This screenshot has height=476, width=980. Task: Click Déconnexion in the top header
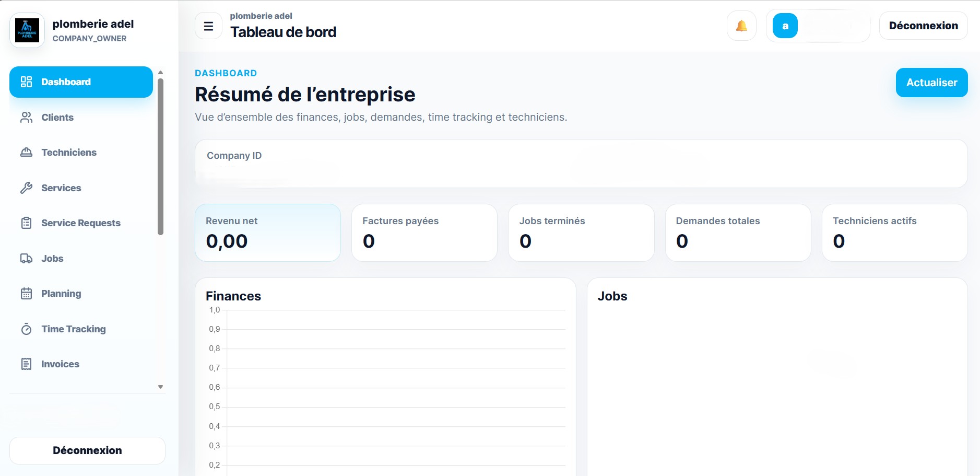(x=923, y=26)
